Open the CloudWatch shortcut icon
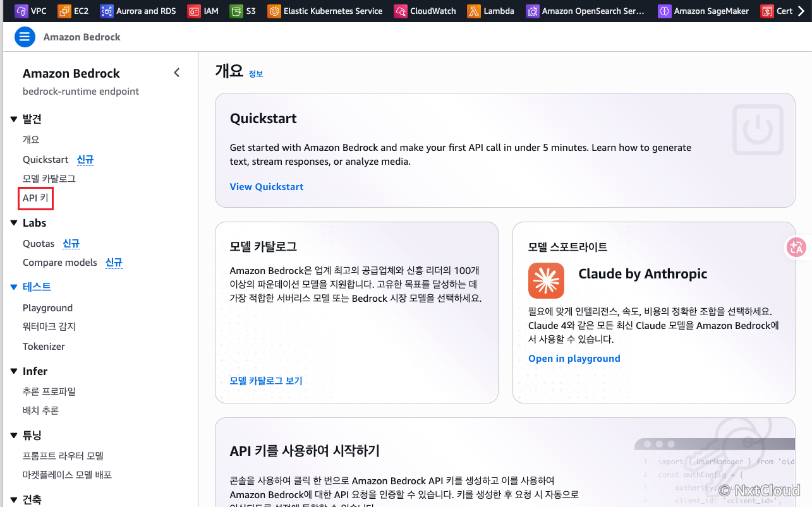 pos(400,11)
